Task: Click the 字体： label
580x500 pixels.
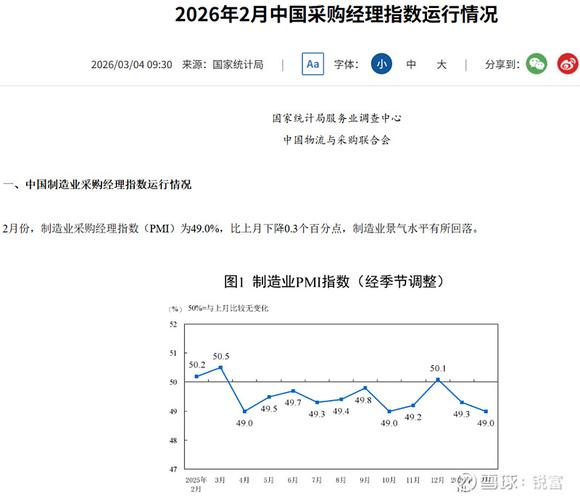Action: click(346, 64)
